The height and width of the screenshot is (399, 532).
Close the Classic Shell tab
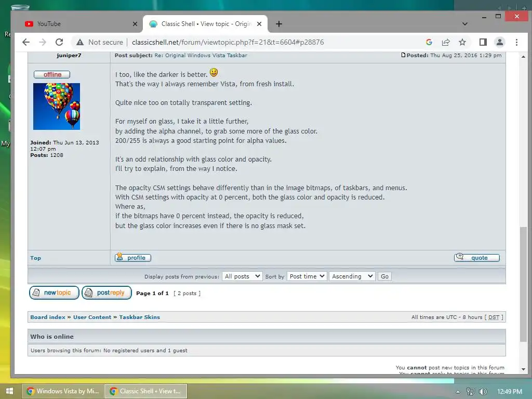pyautogui.click(x=259, y=24)
